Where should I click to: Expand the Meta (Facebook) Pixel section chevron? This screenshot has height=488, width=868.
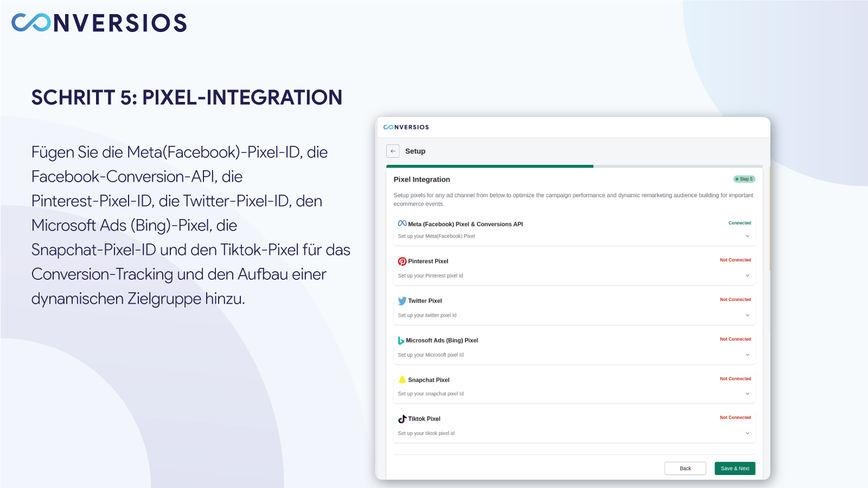748,236
